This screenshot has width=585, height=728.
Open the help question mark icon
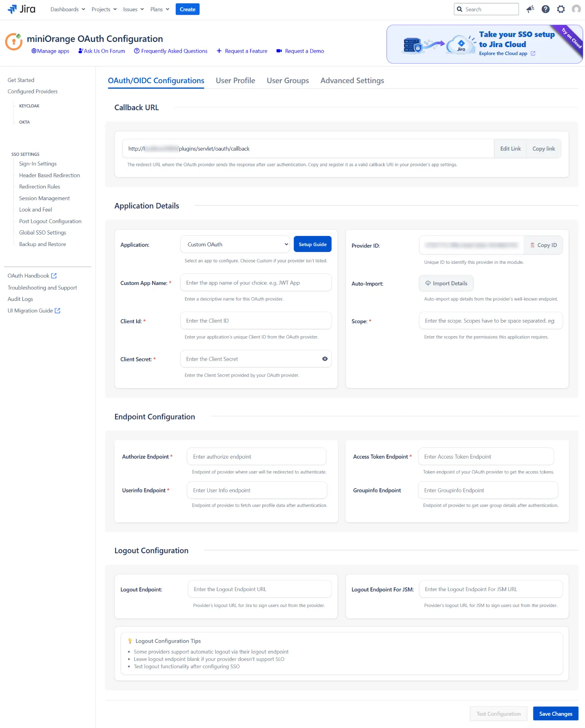click(545, 9)
